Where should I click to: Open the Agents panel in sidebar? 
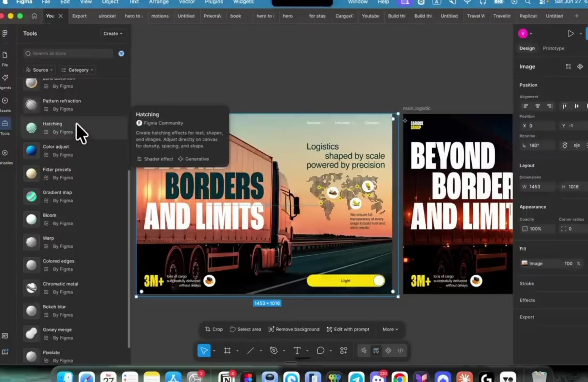5,81
